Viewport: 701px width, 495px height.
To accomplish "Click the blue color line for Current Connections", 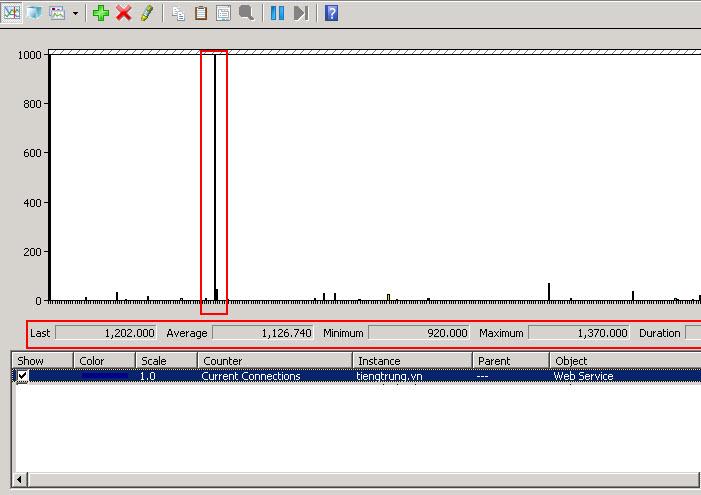I will tap(105, 377).
